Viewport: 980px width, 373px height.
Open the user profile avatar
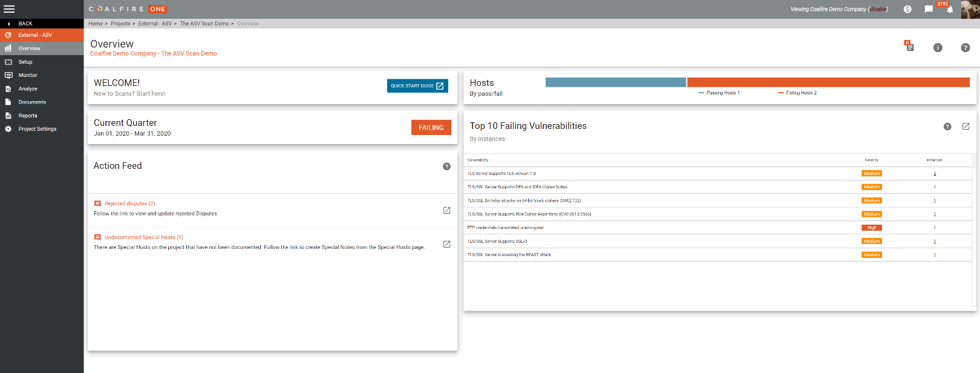click(970, 9)
